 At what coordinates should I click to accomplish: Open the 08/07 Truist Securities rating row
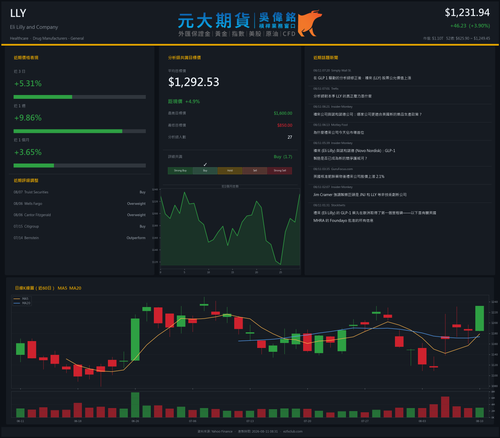point(80,192)
